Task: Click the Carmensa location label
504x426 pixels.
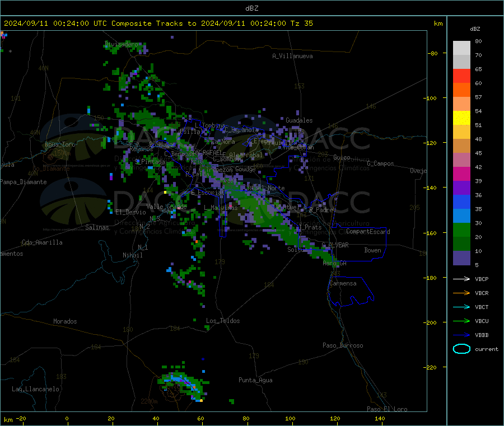Action: (343, 283)
